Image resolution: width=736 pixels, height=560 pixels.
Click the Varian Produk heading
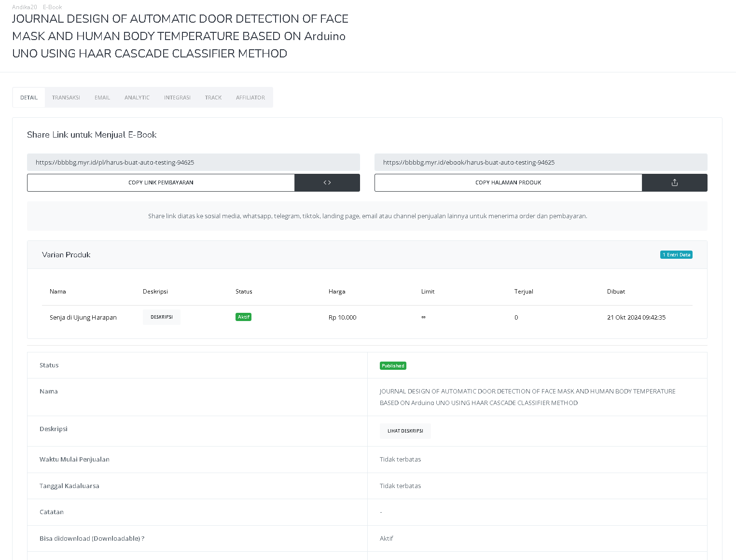[x=66, y=255]
